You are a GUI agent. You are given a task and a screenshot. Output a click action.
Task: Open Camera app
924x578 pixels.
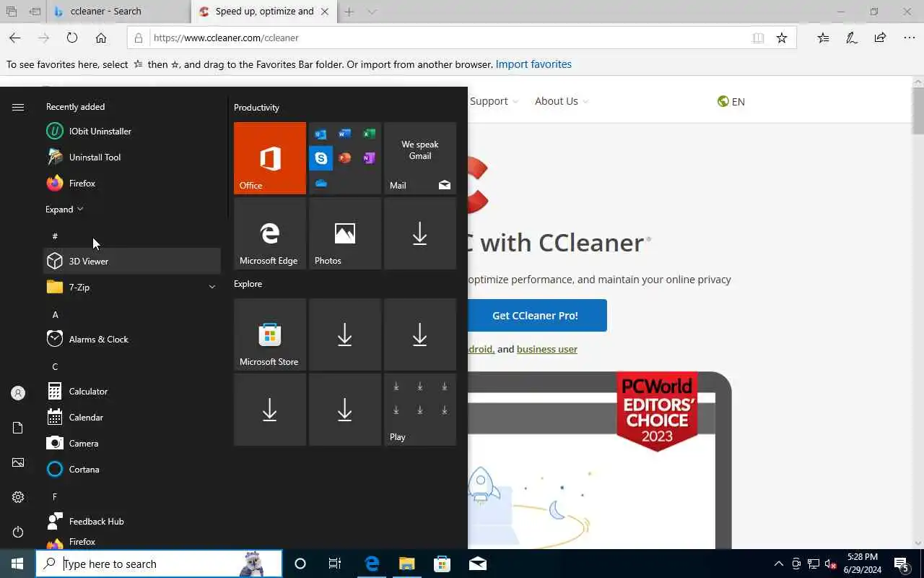132,443
